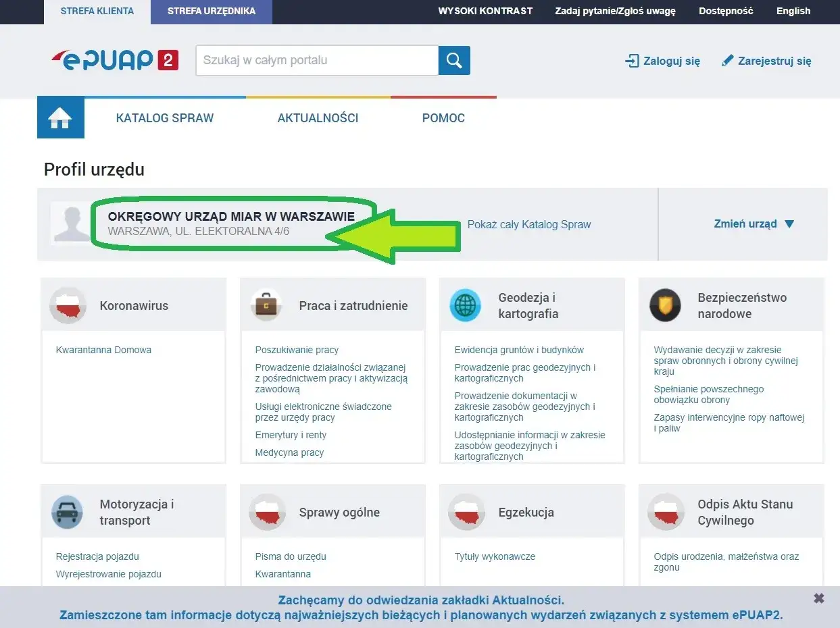
Task: Click inside the Szukaj w całym portalu field
Action: tap(316, 60)
